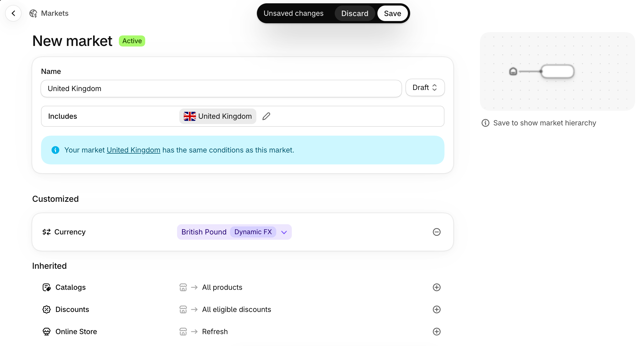This screenshot has height=346, width=644.
Task: Click the All eligible discounts text
Action: point(237,309)
